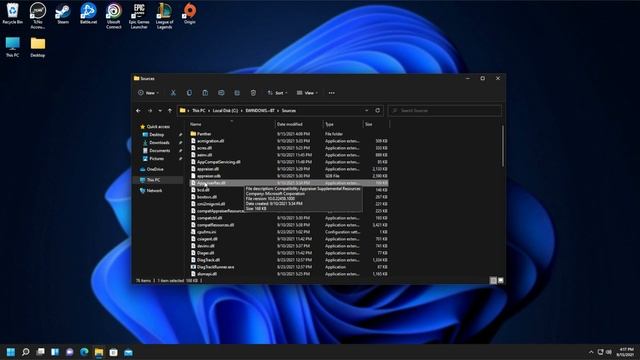
Task: Go up one folder level
Action: 170,111
